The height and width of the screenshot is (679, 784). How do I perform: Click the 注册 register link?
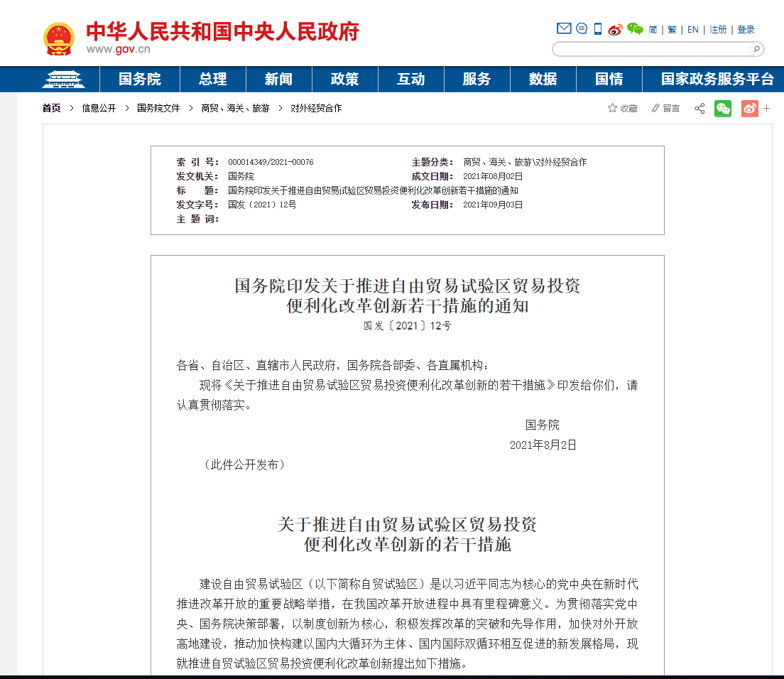click(x=718, y=30)
